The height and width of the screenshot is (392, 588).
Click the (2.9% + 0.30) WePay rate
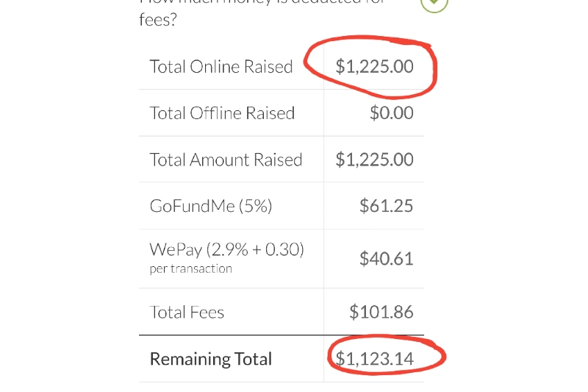point(255,249)
